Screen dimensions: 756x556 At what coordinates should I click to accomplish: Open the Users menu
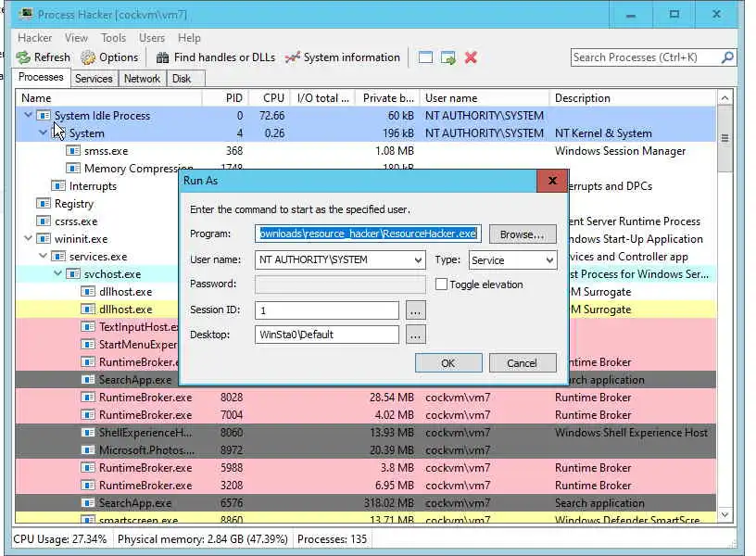pos(152,38)
